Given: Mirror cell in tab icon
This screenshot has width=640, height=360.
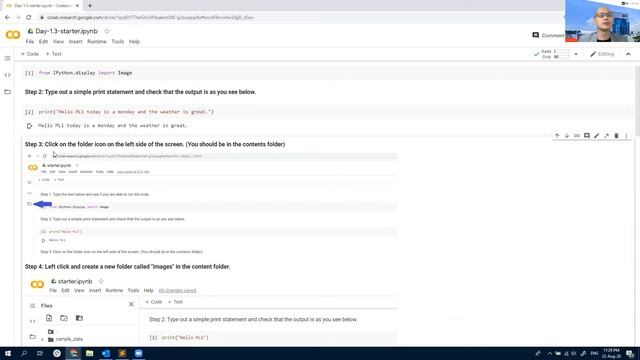Looking at the screenshot, I should (607, 136).
